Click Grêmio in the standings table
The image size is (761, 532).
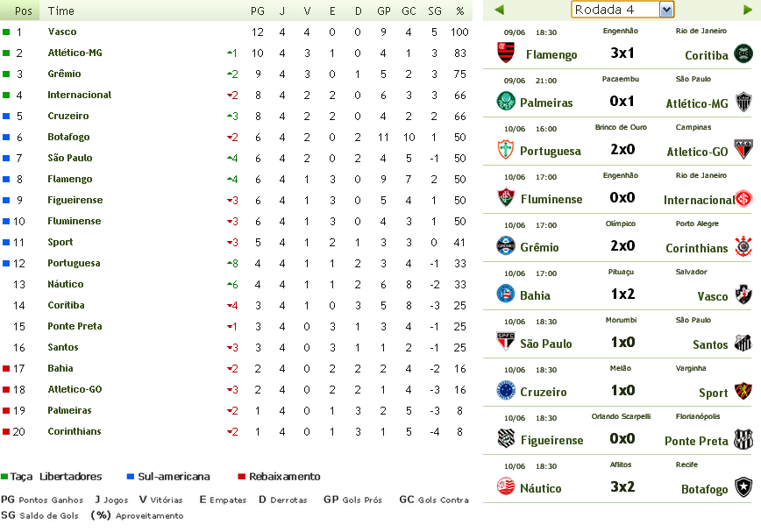64,74
